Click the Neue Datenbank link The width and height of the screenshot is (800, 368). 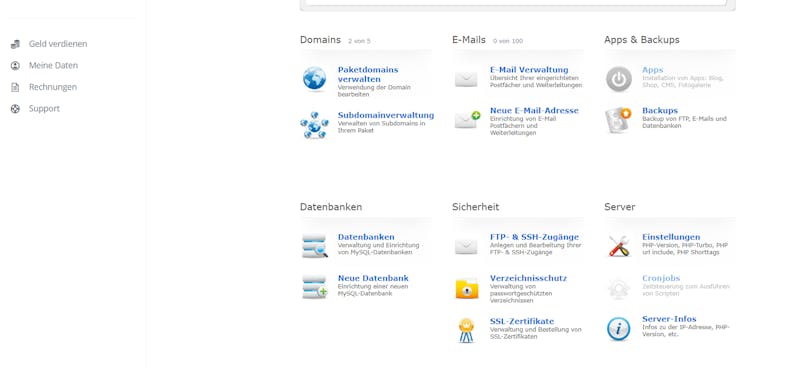373,278
